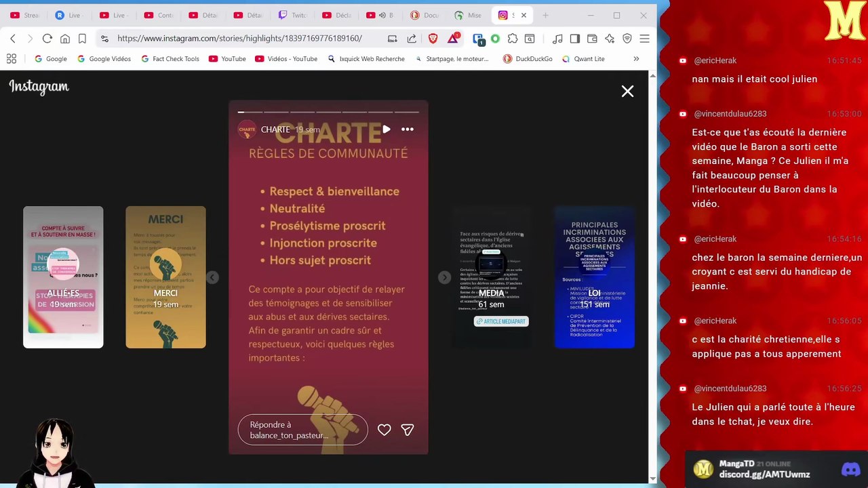Open the DuckDuckGo bookmark

(528, 59)
